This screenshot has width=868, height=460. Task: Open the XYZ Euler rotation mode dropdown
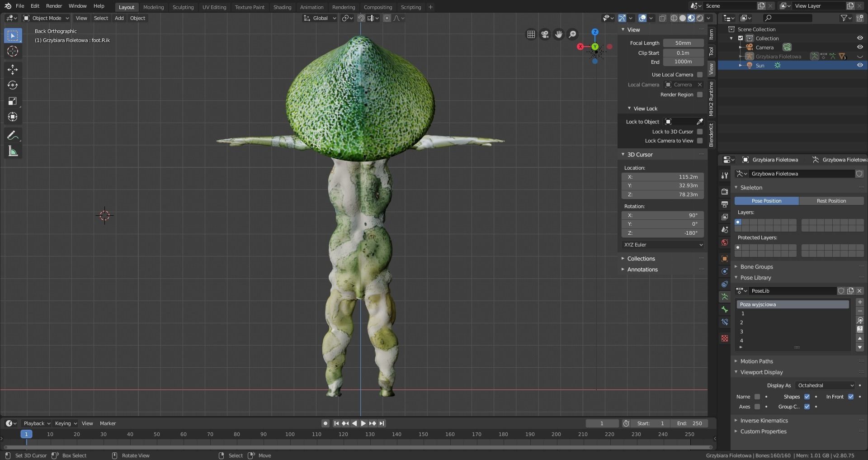coord(663,245)
